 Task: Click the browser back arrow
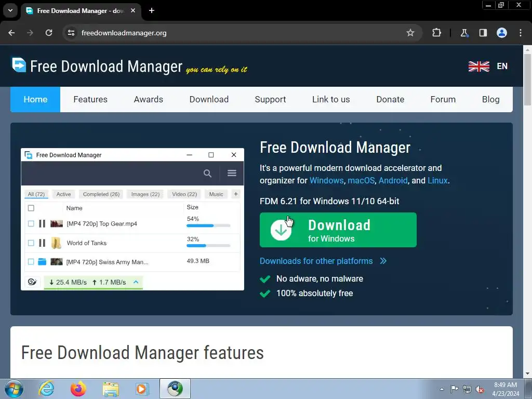[11, 33]
